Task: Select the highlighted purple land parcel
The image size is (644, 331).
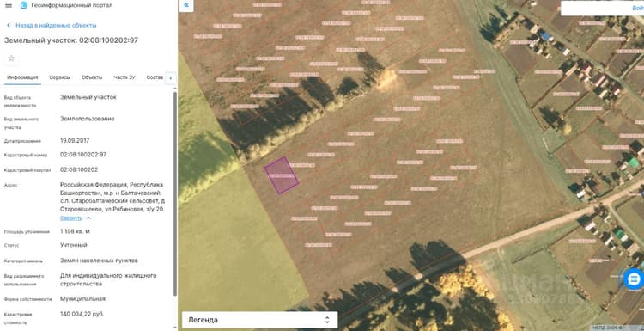Action: tap(282, 175)
